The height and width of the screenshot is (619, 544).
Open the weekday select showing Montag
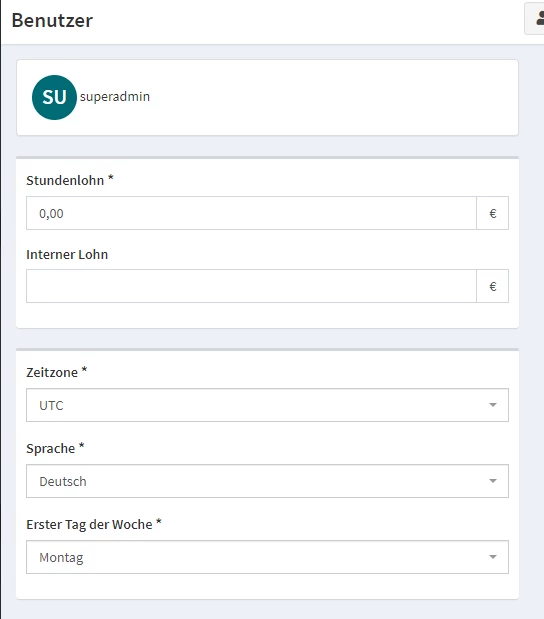(267, 557)
